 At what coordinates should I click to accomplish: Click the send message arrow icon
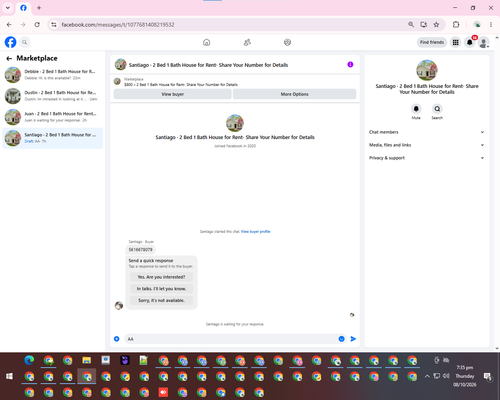coord(353,339)
